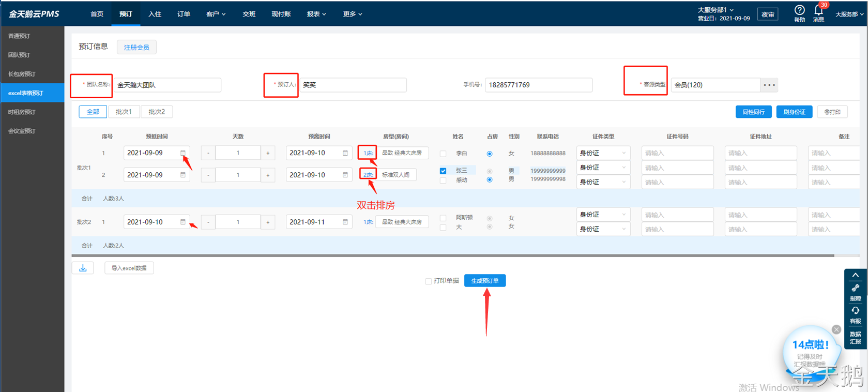Open calendar for 2021-09-10 arrival in 批次2
The image size is (868, 392).
coord(183,222)
